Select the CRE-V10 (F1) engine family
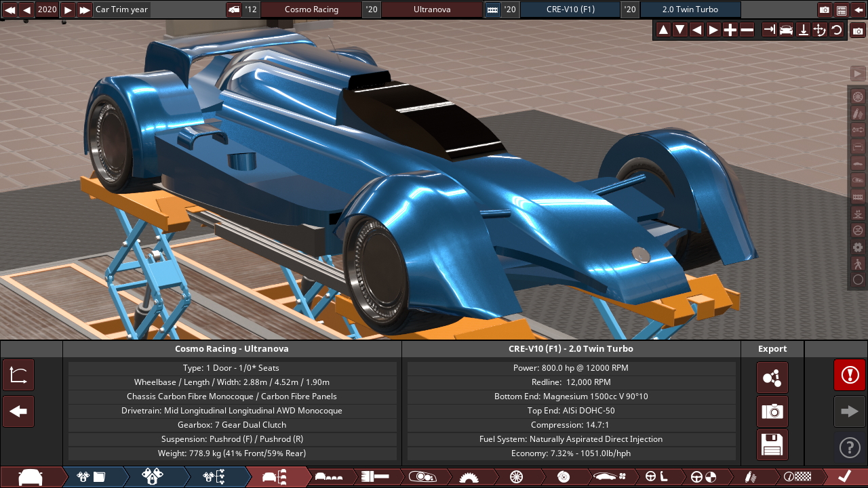868x488 pixels. [x=570, y=9]
